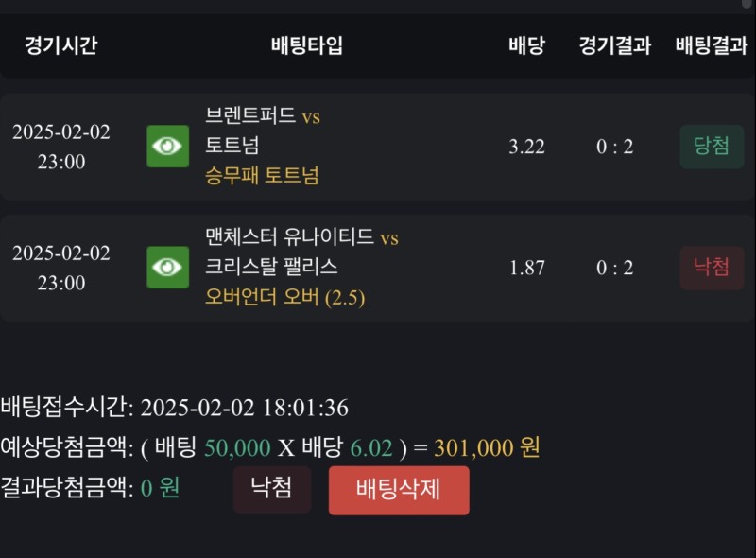Screen dimensions: 756x558
Task: Click the 50,000 bet amount
Action: (239, 448)
